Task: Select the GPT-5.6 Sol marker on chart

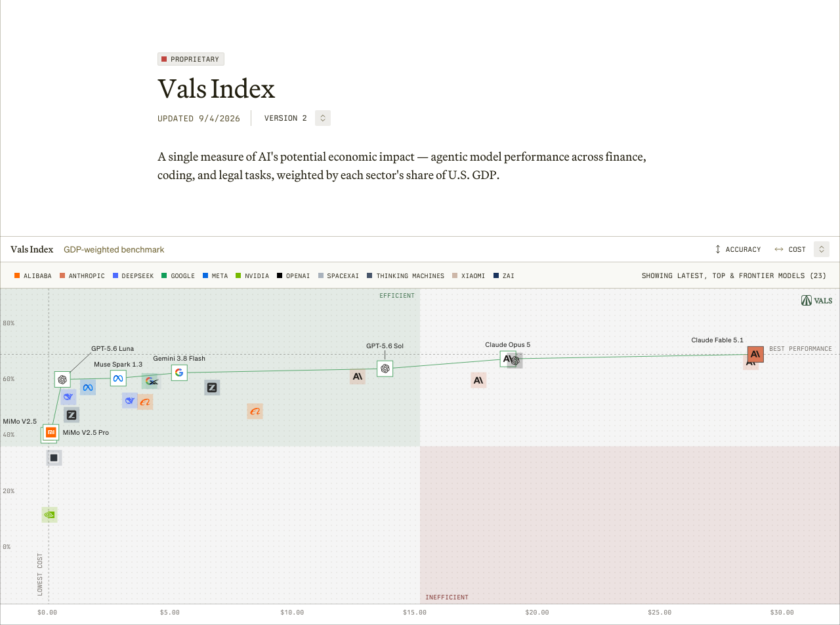Action: 385,369
